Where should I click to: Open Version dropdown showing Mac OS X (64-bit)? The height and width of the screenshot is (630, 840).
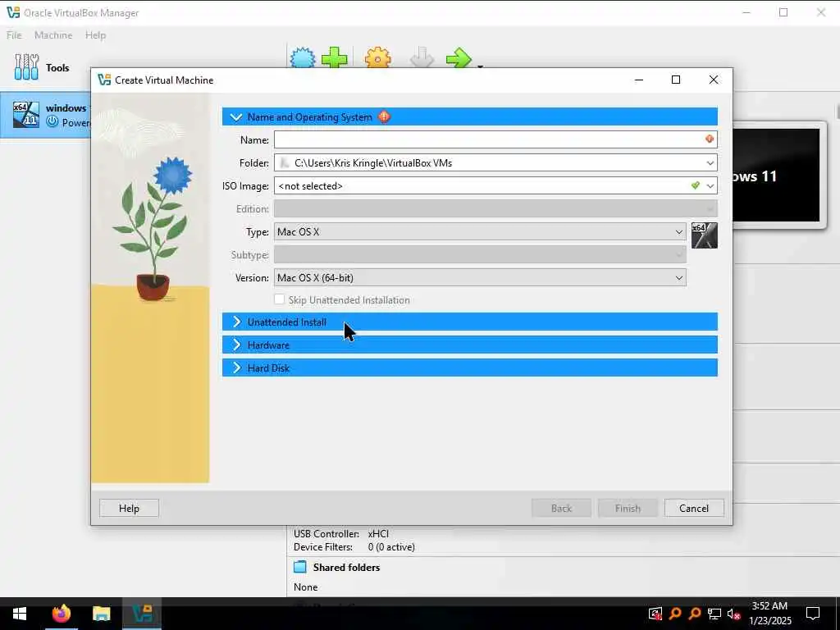[480, 277]
